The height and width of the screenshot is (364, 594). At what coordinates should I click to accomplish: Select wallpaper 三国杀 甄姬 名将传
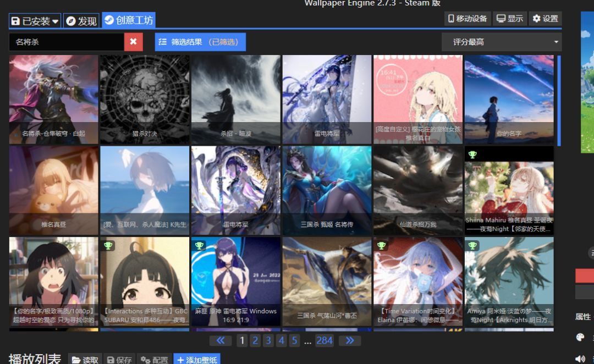click(327, 190)
